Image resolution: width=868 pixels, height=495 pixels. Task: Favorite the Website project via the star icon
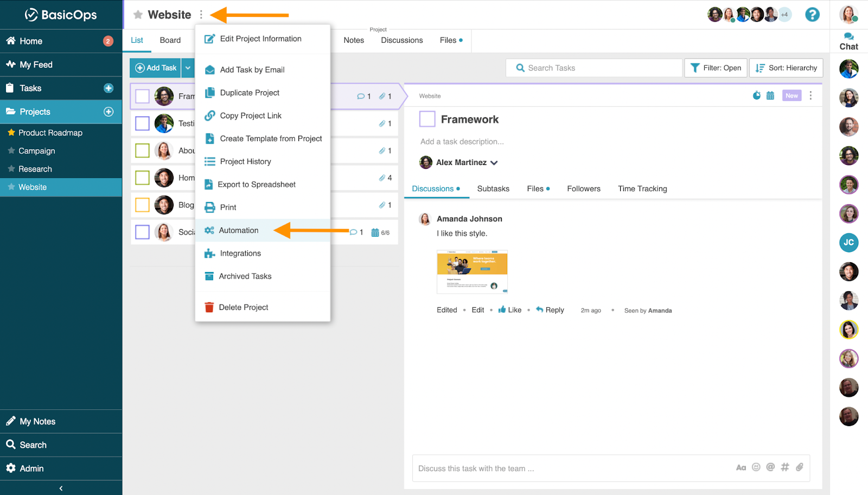pyautogui.click(x=138, y=15)
